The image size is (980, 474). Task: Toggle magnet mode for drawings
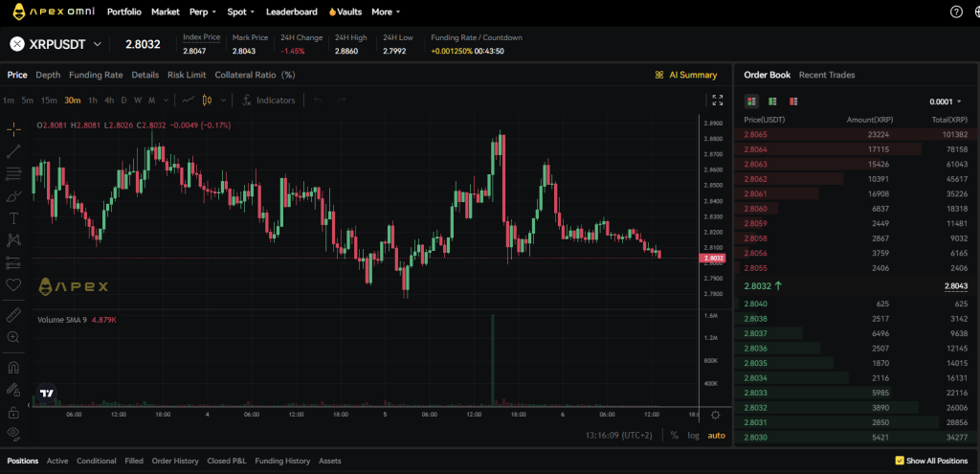13,367
